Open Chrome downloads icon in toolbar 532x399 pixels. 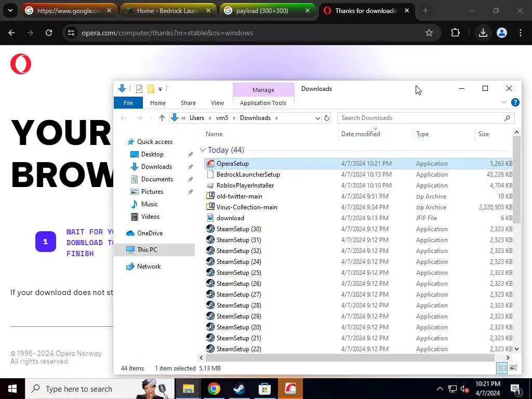point(483,33)
